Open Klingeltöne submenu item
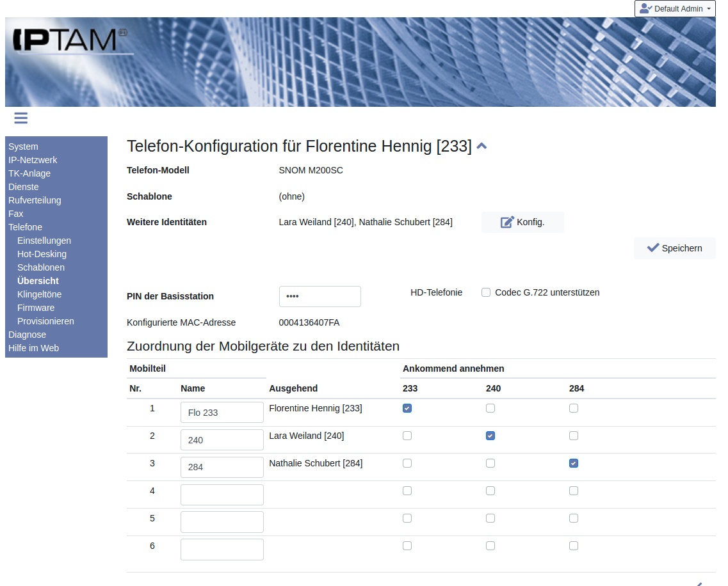 pyautogui.click(x=40, y=294)
